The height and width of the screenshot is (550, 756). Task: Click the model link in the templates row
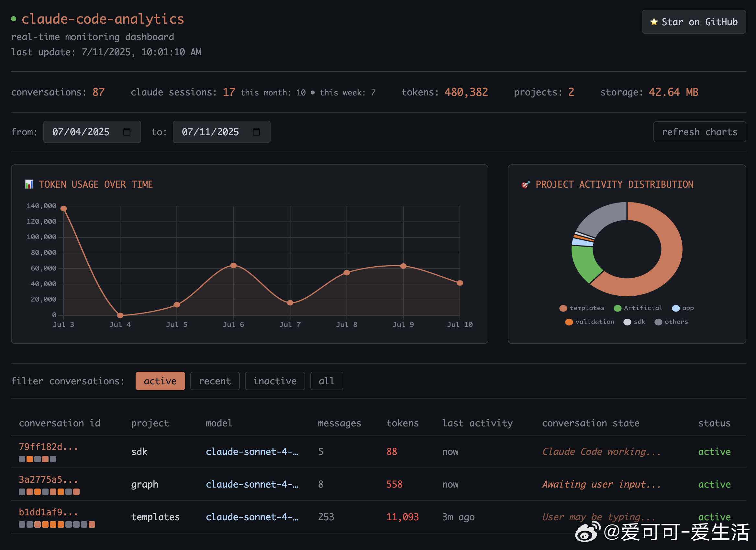pyautogui.click(x=252, y=517)
